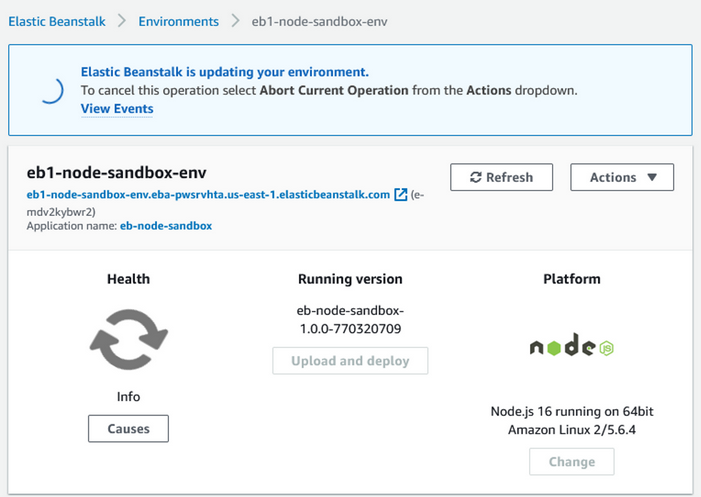Open the View Events link
The image size is (701, 497).
(117, 109)
